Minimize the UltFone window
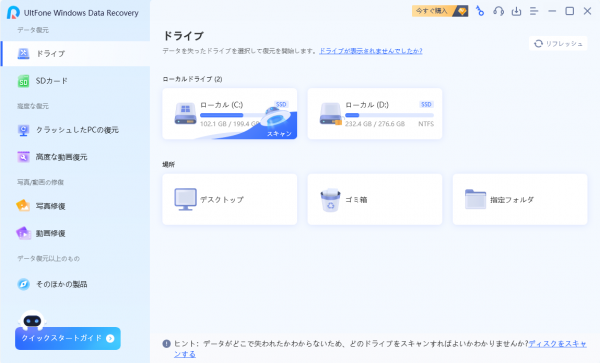This screenshot has width=600, height=363. [x=552, y=11]
